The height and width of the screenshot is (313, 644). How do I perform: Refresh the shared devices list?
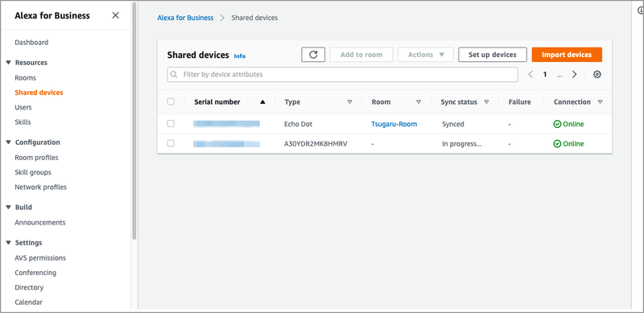pyautogui.click(x=313, y=55)
